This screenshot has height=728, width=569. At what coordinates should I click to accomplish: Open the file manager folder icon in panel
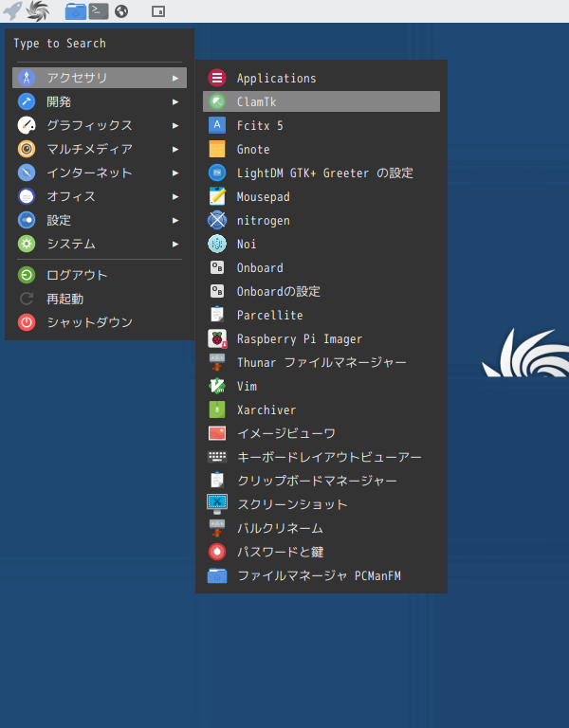pos(76,11)
